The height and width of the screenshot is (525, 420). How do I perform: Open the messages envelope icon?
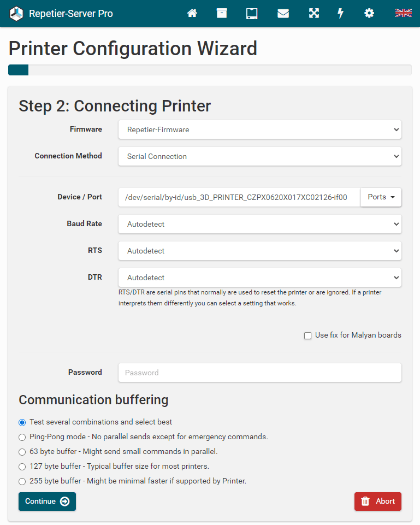283,14
